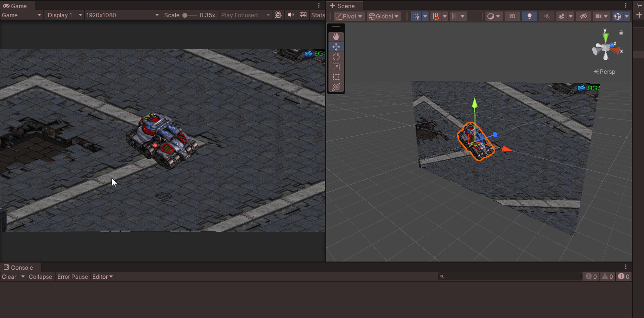This screenshot has height=318, width=644.
Task: Click the green Y axis cone of gizmo
Action: (x=605, y=37)
